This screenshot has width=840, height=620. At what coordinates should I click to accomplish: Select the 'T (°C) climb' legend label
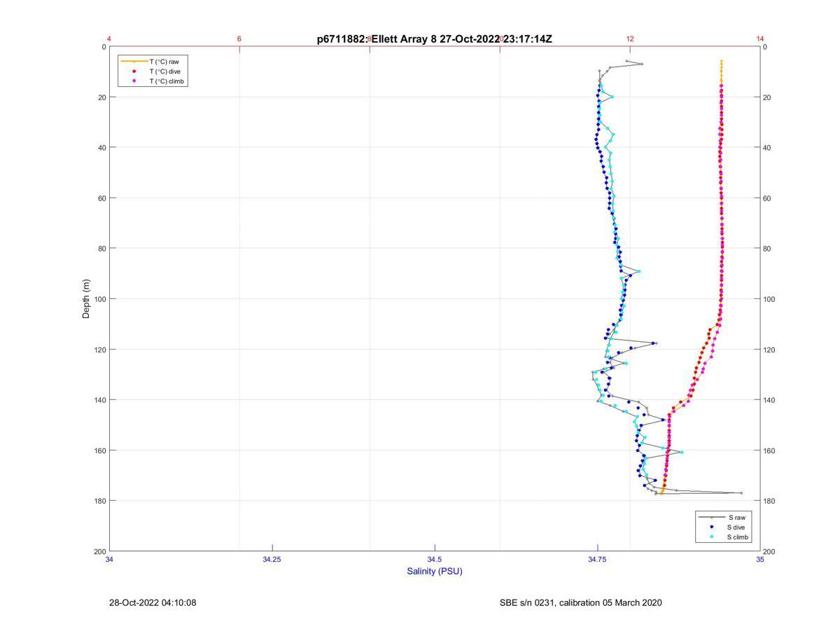[167, 81]
